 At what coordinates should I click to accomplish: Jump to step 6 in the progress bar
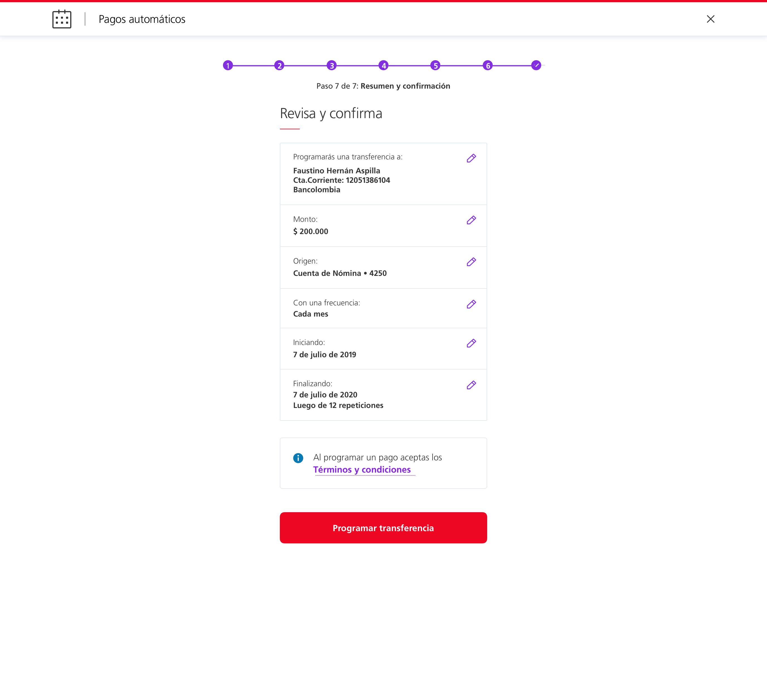[487, 65]
